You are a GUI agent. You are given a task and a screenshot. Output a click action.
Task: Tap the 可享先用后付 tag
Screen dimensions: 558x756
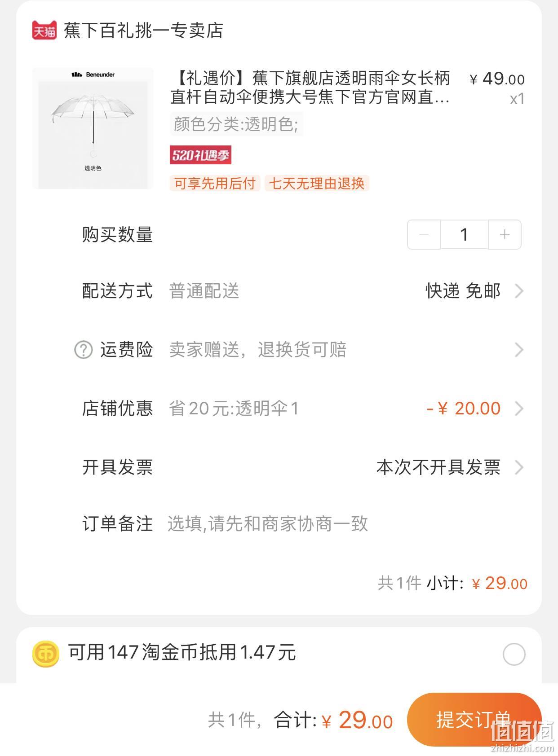tap(215, 183)
